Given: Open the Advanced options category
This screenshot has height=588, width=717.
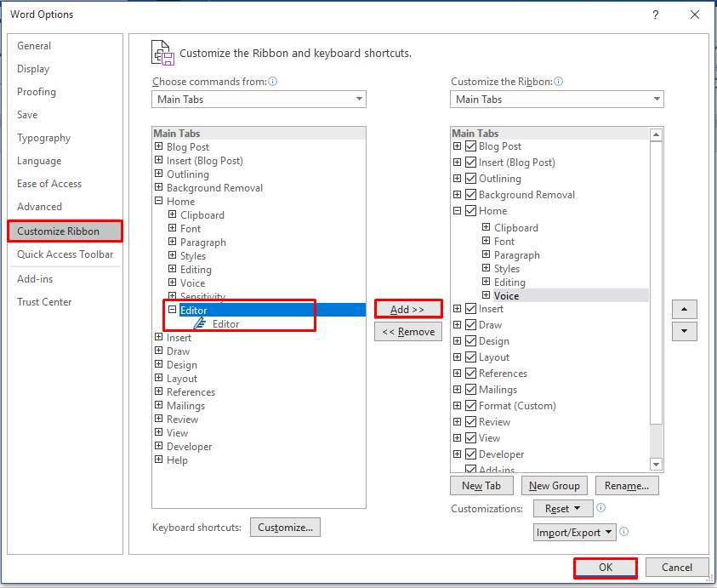Looking at the screenshot, I should (x=39, y=207).
